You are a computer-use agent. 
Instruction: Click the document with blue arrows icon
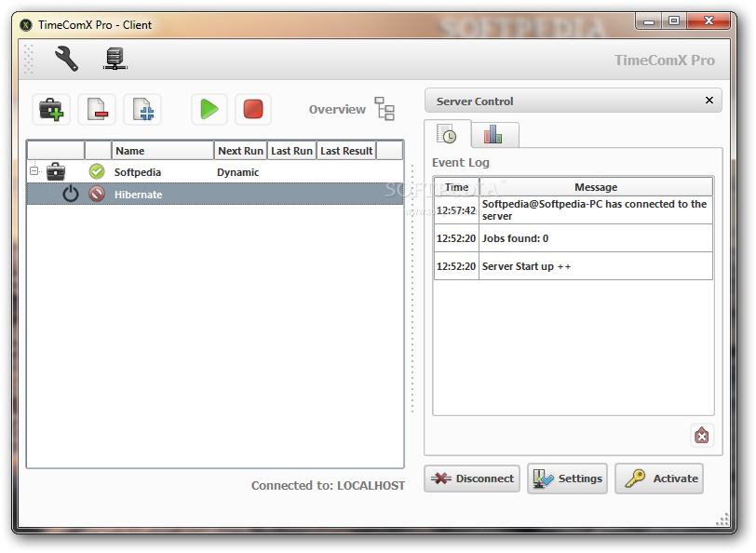[x=142, y=110]
